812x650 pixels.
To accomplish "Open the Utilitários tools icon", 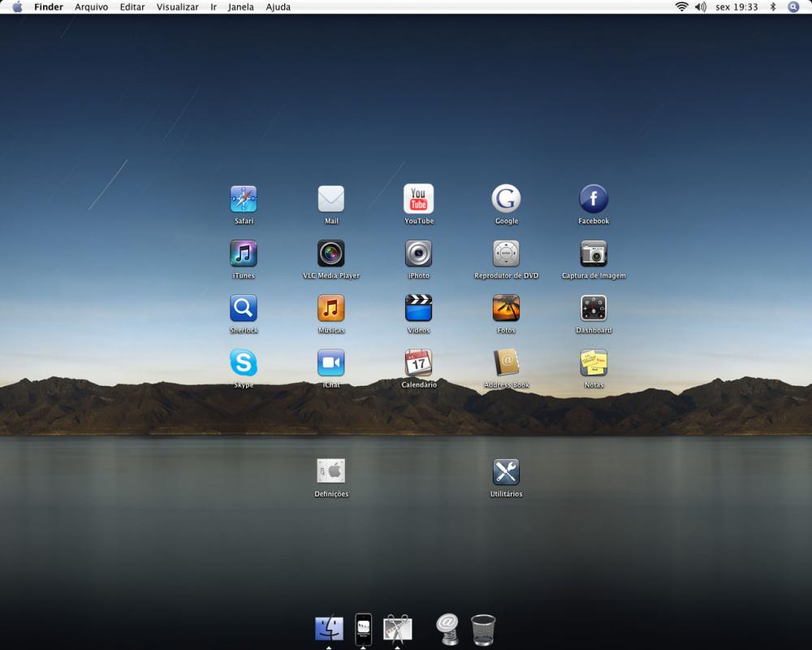I will point(506,472).
